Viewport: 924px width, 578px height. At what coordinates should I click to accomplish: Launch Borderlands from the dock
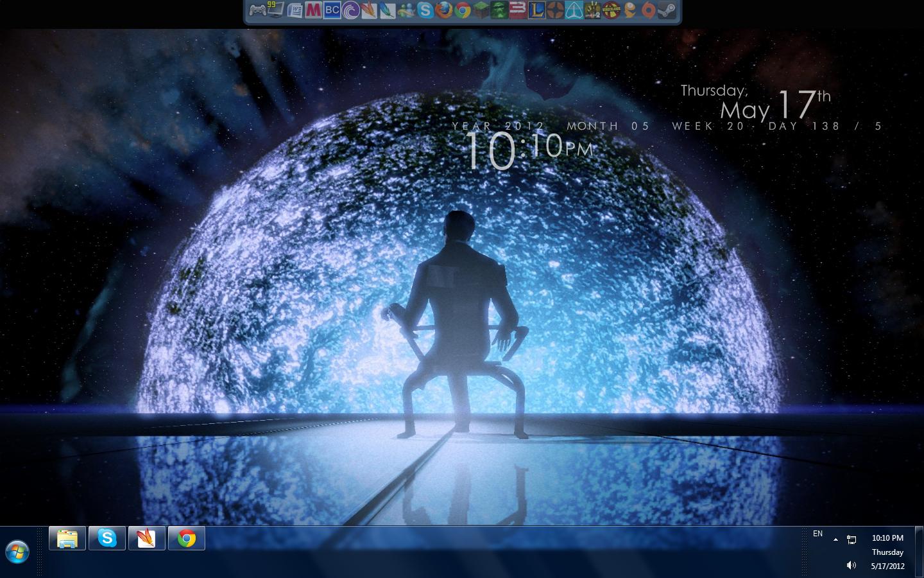pyautogui.click(x=611, y=10)
